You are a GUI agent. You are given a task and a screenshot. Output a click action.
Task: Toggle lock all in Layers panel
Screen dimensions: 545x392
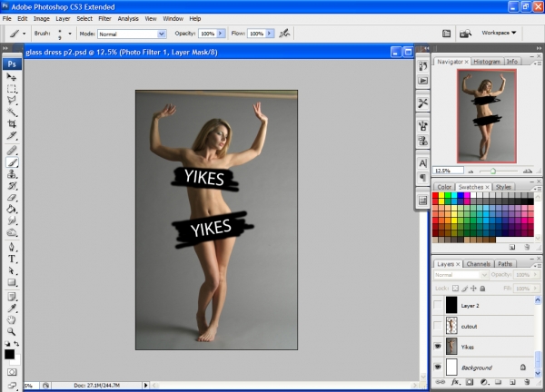[482, 289]
